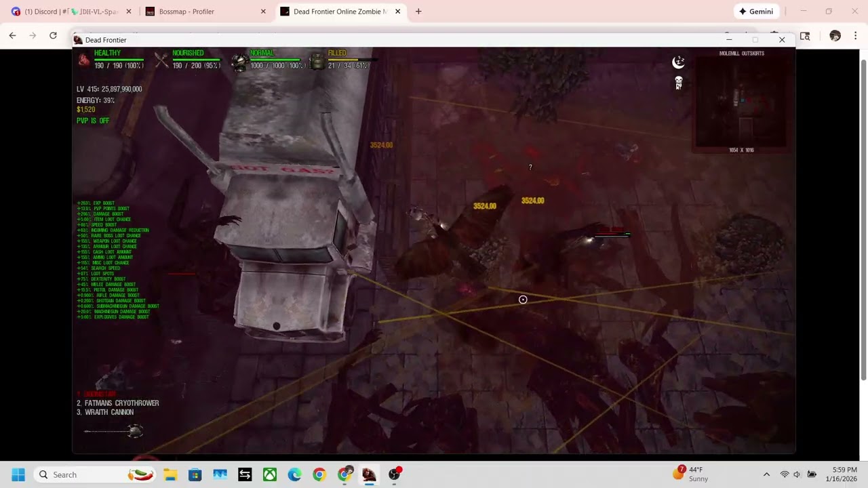Click the night moon icon

(x=678, y=62)
